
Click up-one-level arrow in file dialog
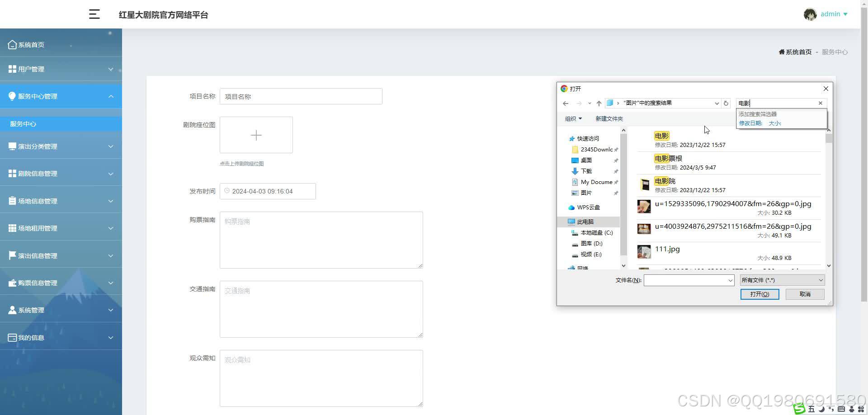(x=599, y=104)
